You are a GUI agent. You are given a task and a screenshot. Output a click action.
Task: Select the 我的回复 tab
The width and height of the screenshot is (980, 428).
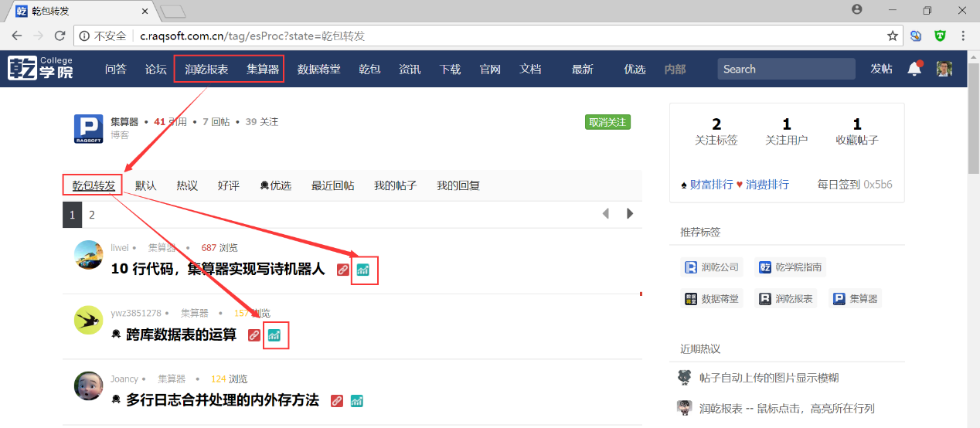(x=458, y=185)
